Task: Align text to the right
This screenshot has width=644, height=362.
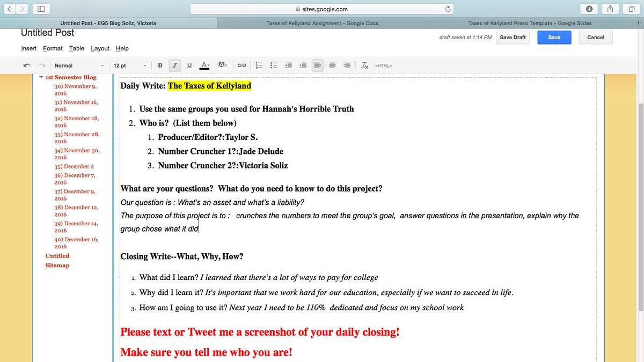Action: (x=347, y=65)
